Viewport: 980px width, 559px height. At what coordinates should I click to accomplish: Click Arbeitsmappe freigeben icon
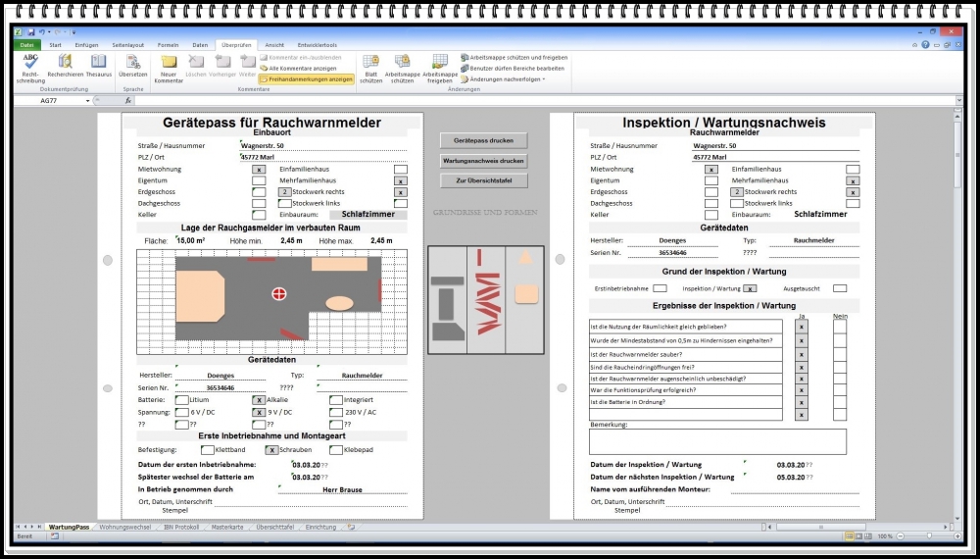click(440, 67)
